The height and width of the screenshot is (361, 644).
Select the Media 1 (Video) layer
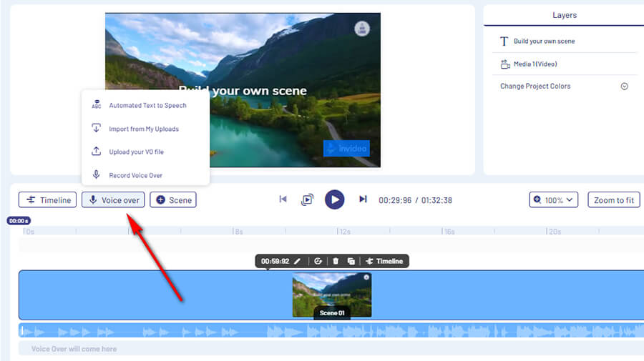coord(535,64)
